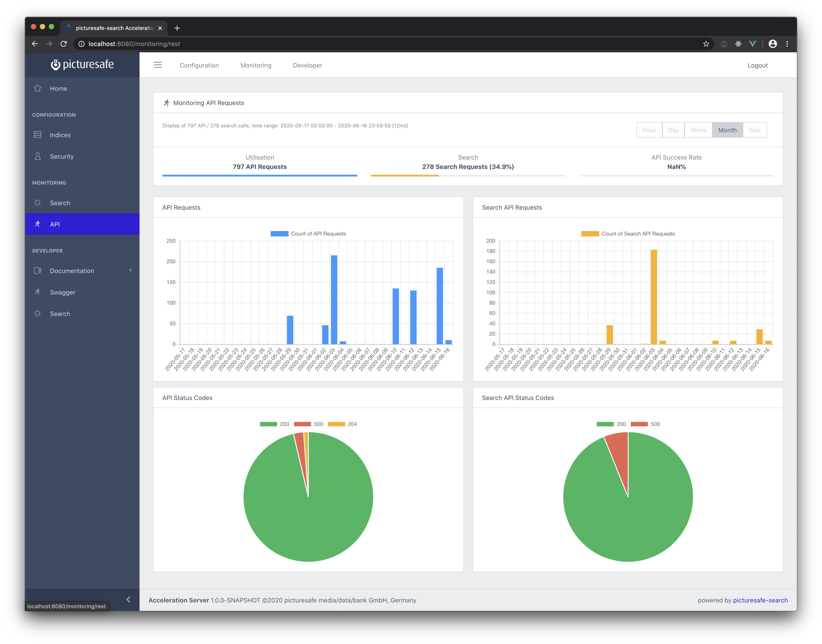Bookmark page with star icon
The height and width of the screenshot is (644, 822).
click(x=706, y=44)
